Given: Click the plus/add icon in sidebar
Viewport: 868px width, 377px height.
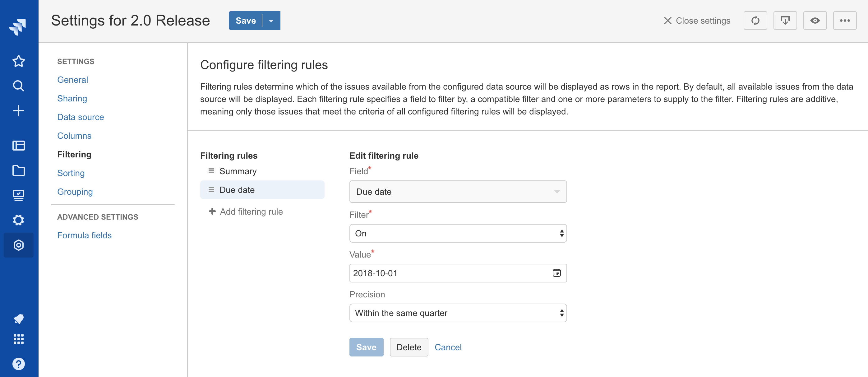Looking at the screenshot, I should tap(19, 110).
